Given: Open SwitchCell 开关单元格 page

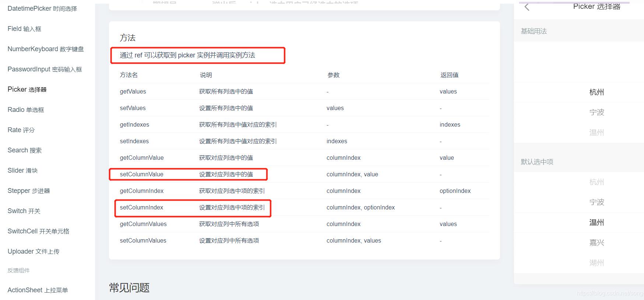Looking at the screenshot, I should pyautogui.click(x=38, y=231).
